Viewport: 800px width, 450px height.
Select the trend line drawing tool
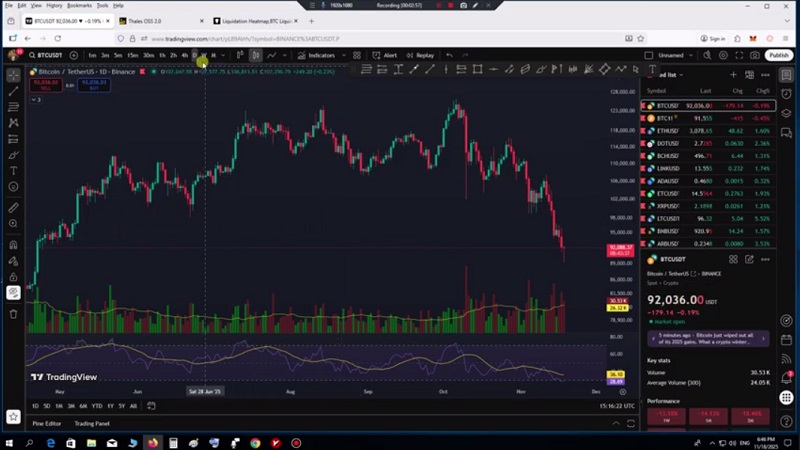(x=13, y=91)
